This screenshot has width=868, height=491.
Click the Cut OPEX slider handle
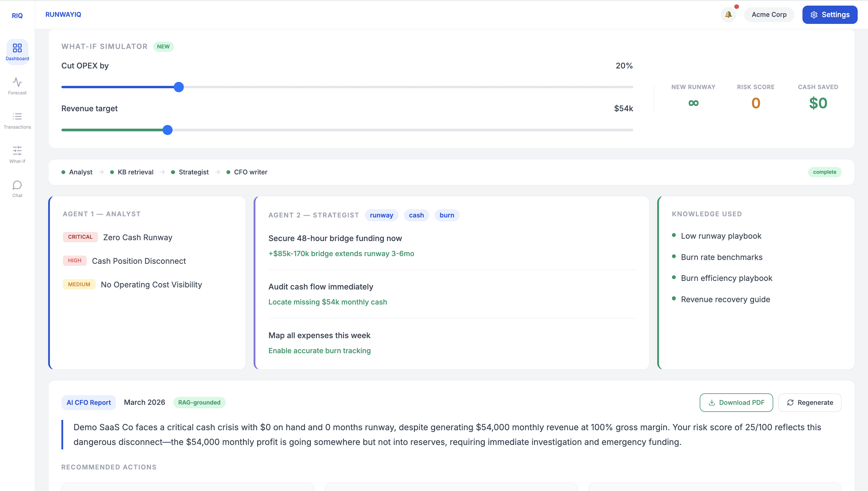[x=179, y=87]
